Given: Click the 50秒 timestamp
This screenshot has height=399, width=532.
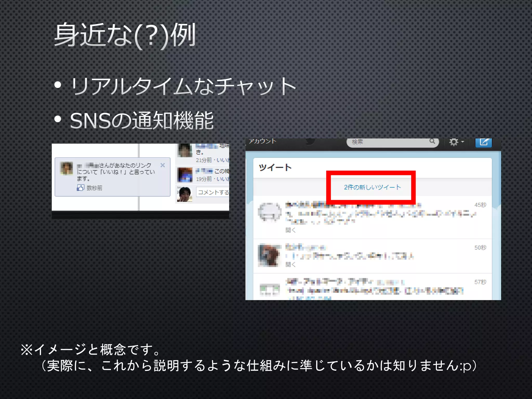Looking at the screenshot, I should pyautogui.click(x=480, y=248).
